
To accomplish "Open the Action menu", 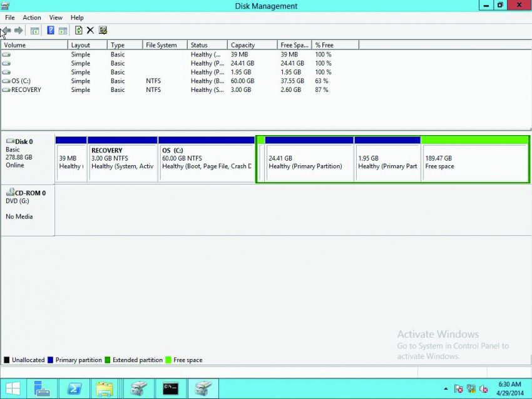I will (31, 18).
